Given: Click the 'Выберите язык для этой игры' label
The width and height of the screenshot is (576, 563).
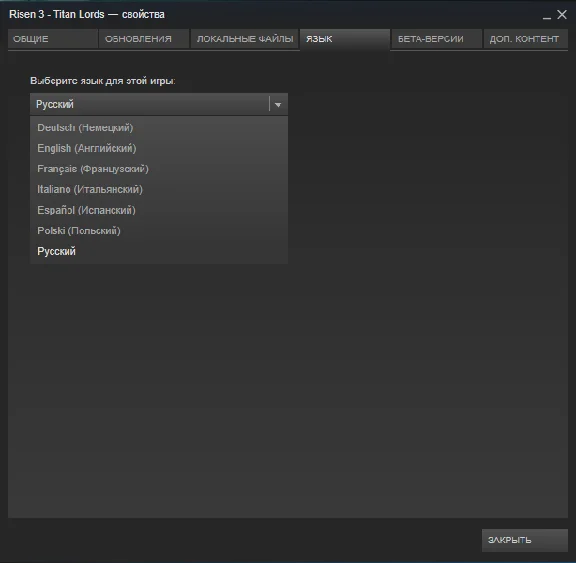Looking at the screenshot, I should (x=102, y=81).
